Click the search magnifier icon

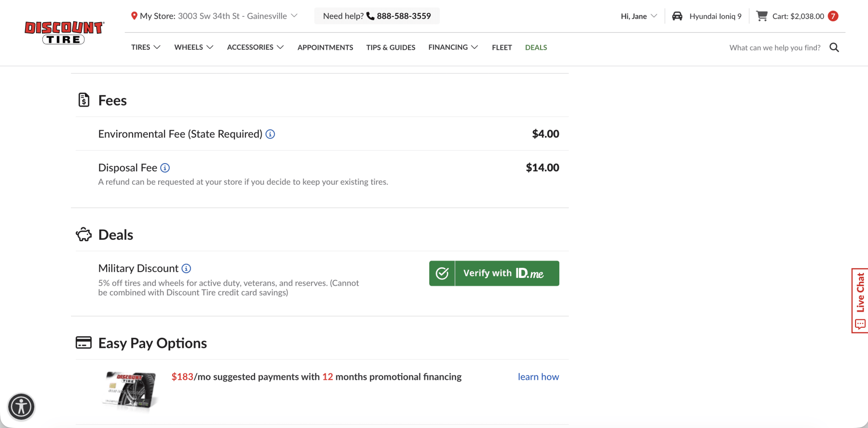pyautogui.click(x=834, y=47)
